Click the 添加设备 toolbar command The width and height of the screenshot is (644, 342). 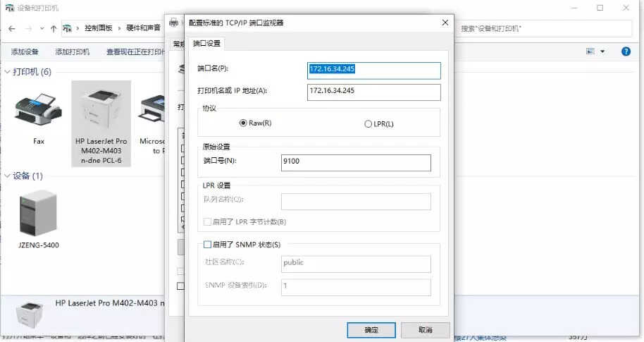[25, 52]
